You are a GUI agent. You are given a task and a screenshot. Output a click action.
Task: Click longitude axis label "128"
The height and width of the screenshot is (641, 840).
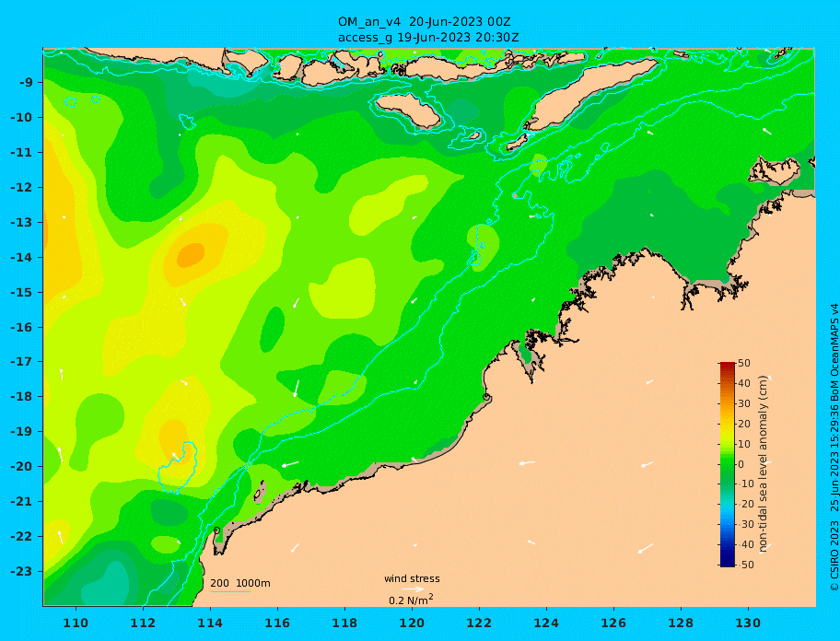(681, 623)
